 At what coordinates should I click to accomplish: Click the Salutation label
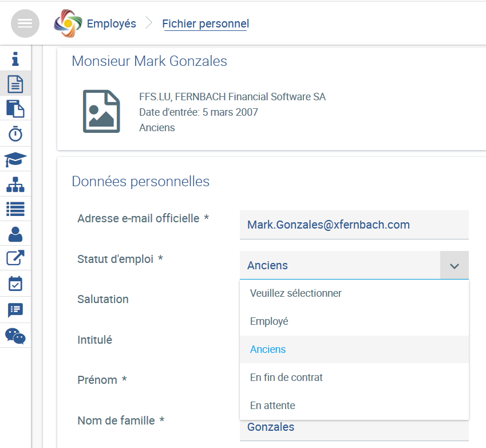pos(103,300)
